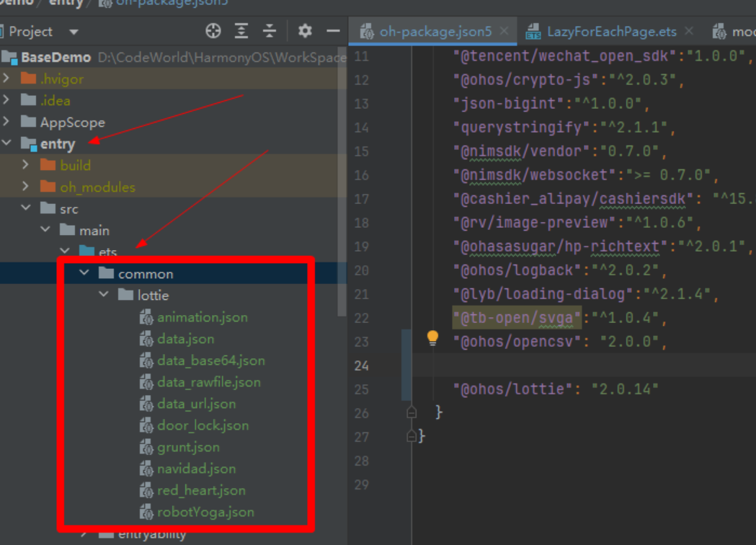Screen dimensions: 756x545
Task: Click the Collapse All toolbar icon
Action: pyautogui.click(x=269, y=31)
